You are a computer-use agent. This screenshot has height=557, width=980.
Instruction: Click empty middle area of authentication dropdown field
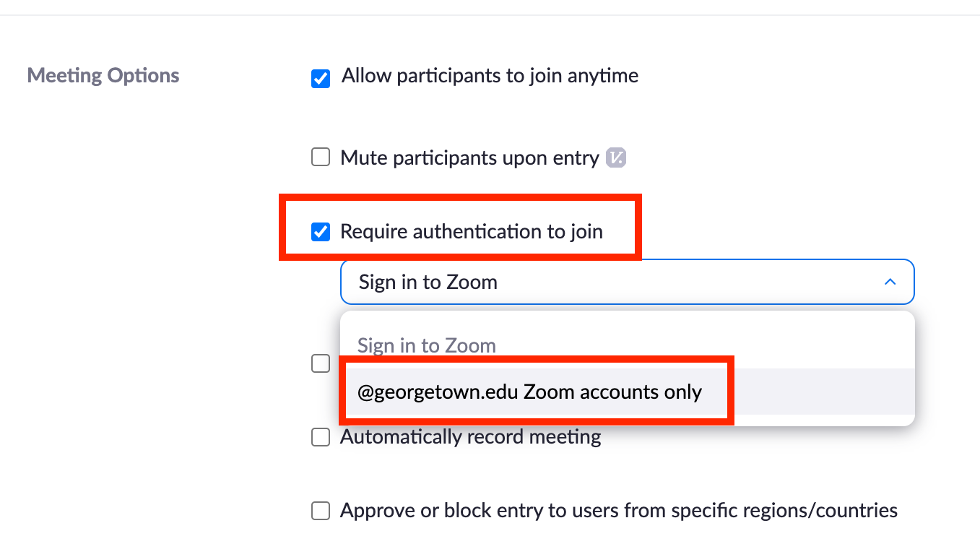pyautogui.click(x=686, y=282)
